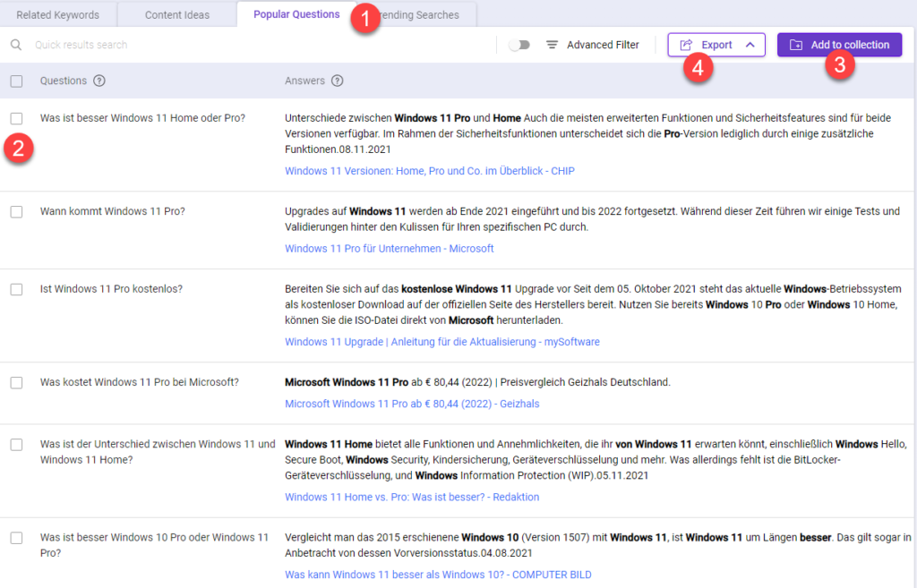Open 'Windows 11 Home vs. Pro' Redaktion link

point(412,498)
